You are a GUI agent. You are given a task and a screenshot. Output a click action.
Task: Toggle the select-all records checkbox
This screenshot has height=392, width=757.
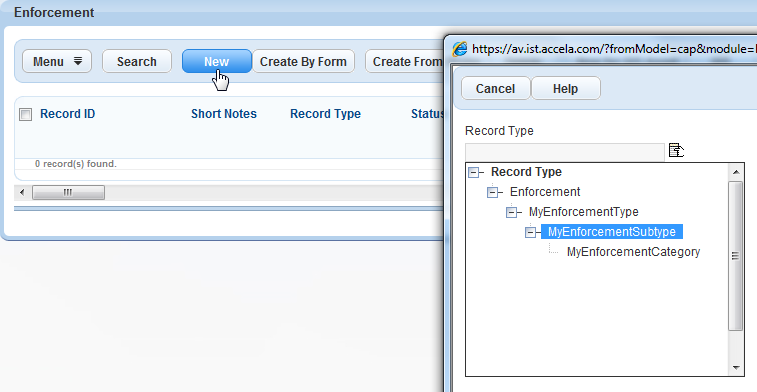26,114
